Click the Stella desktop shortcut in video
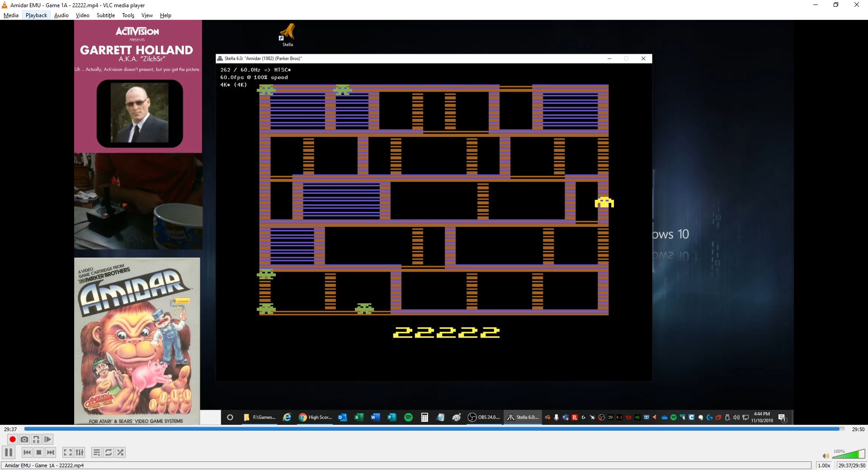Image resolution: width=868 pixels, height=470 pixels. click(x=288, y=35)
